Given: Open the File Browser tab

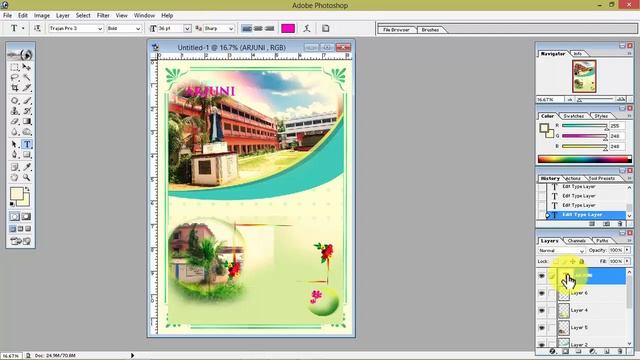Looking at the screenshot, I should pos(396,30).
